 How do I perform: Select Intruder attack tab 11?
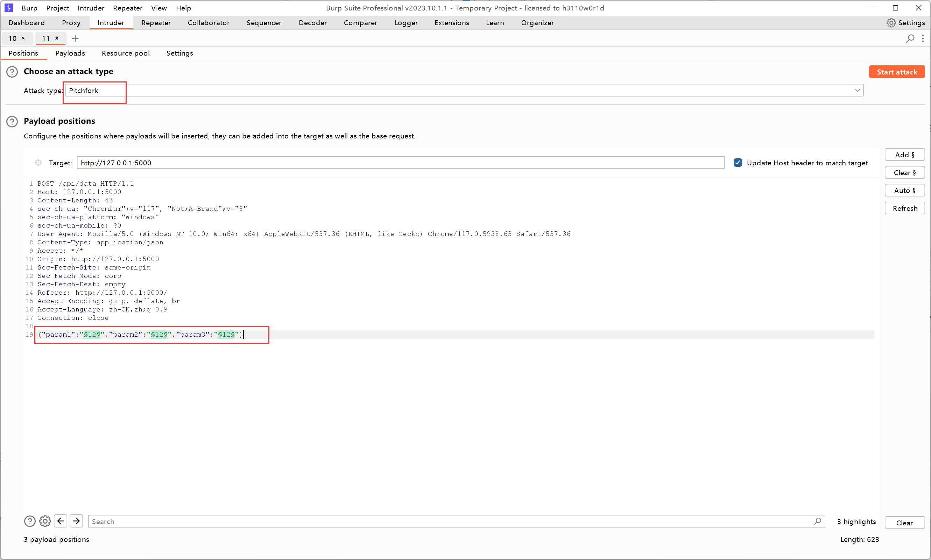pos(46,38)
